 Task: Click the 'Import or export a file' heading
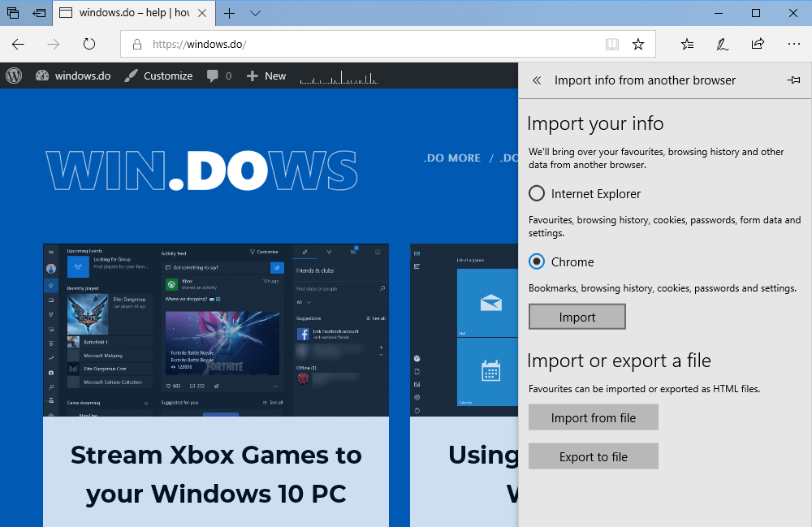(x=619, y=361)
